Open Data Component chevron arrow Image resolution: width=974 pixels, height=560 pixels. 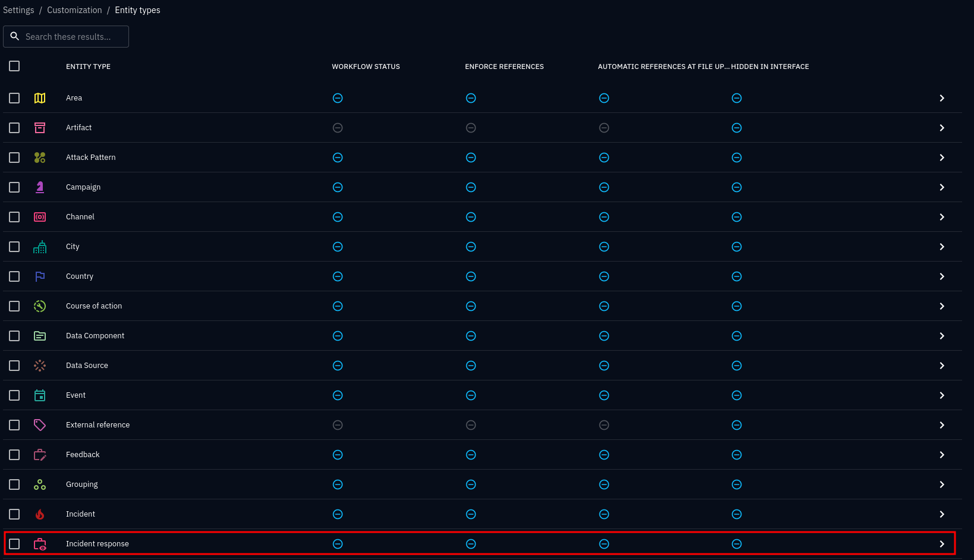942,336
